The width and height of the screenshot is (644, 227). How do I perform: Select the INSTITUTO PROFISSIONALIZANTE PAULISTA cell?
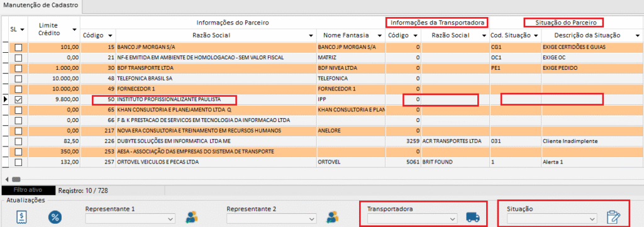[217, 99]
